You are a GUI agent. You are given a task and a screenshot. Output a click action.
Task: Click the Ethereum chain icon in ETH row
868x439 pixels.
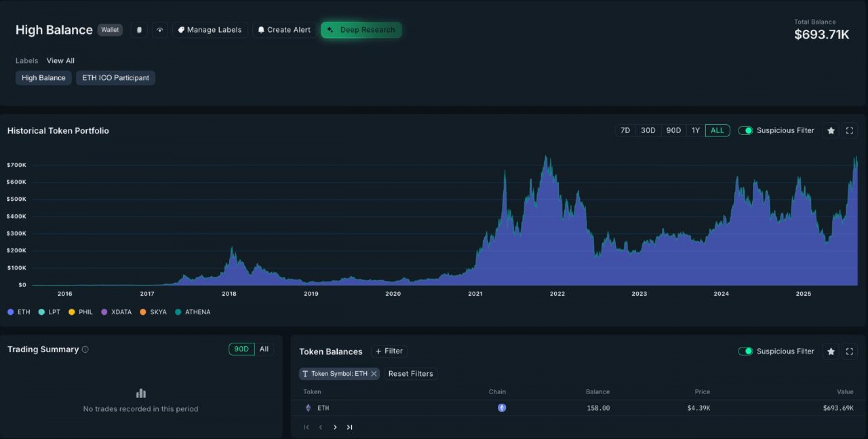tap(501, 408)
